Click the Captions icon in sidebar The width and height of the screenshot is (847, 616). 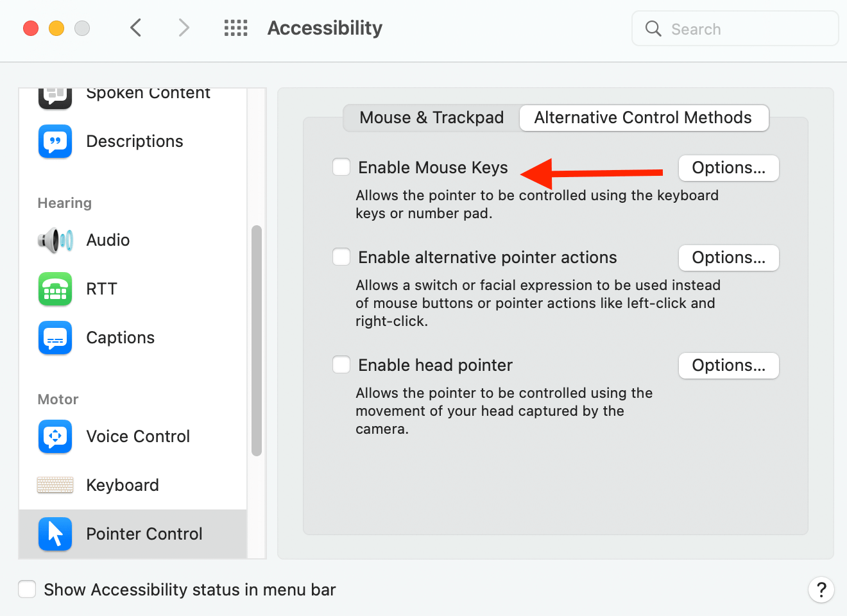click(55, 338)
